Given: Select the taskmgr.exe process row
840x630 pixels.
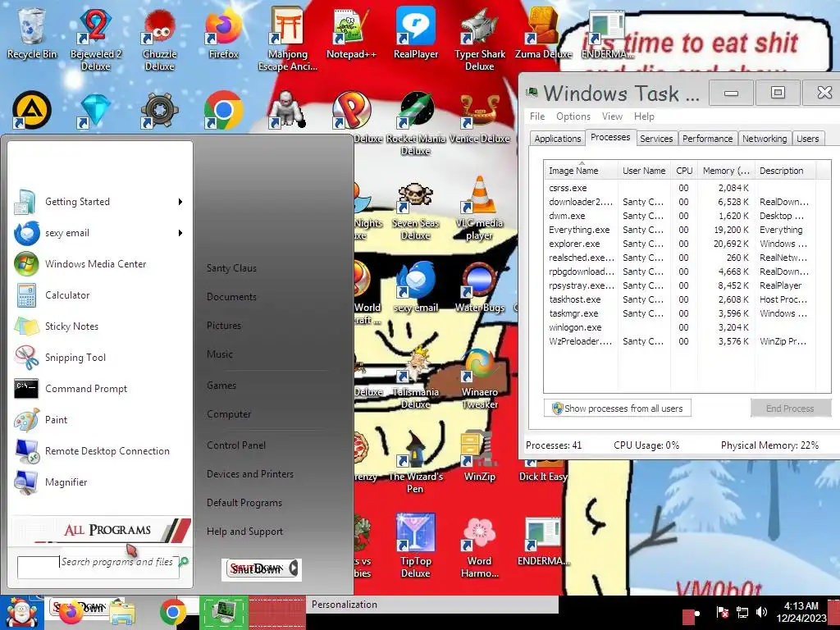Looking at the screenshot, I should (x=678, y=313).
